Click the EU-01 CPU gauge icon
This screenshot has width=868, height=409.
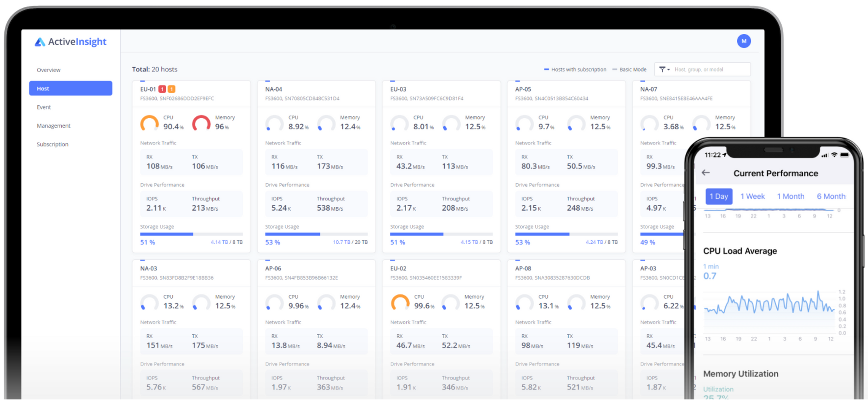click(149, 123)
